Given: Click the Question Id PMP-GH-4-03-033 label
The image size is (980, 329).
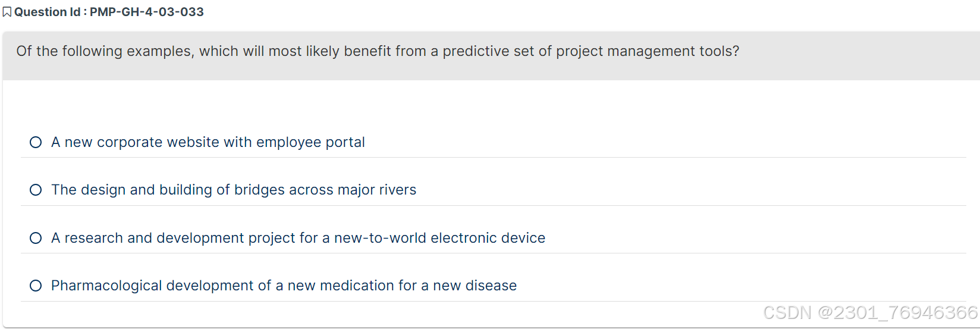Looking at the screenshot, I should [x=109, y=12].
